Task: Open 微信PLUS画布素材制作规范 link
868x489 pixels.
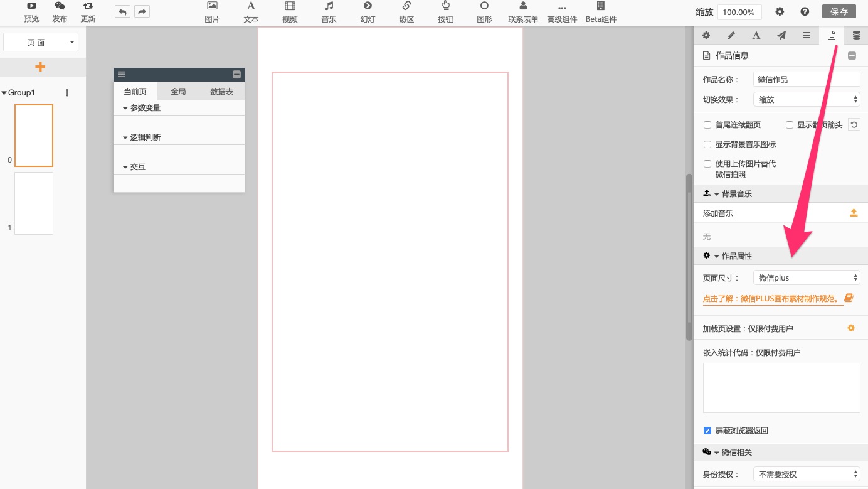Action: tap(773, 299)
